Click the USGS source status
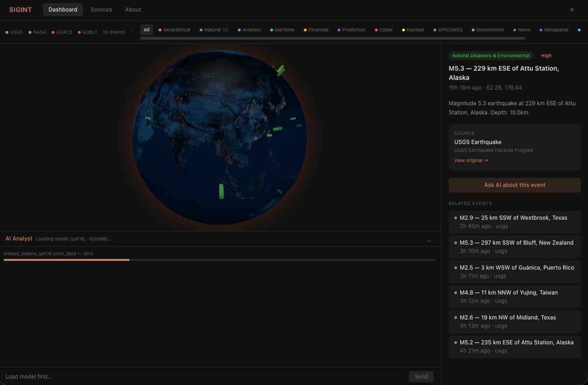 14,32
